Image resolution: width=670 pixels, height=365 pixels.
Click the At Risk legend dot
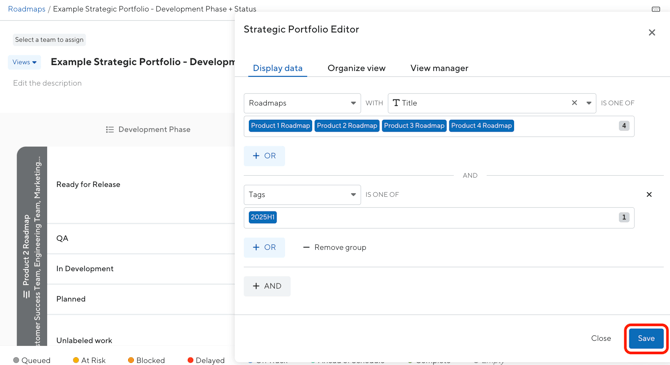[x=76, y=360]
